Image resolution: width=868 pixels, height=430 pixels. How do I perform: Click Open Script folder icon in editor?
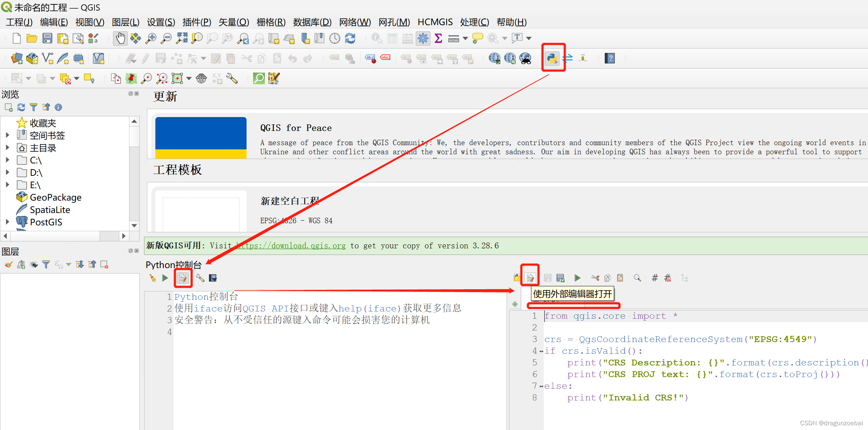(x=517, y=278)
